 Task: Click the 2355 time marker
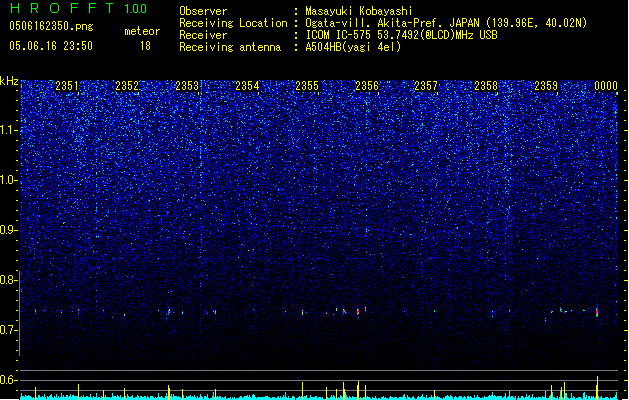(307, 86)
